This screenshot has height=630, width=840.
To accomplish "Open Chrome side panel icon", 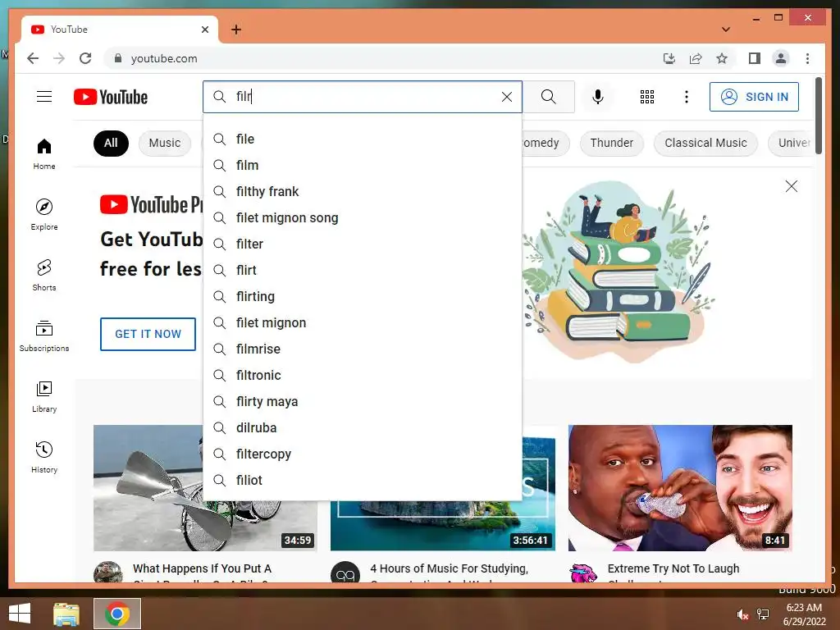I will (x=755, y=58).
